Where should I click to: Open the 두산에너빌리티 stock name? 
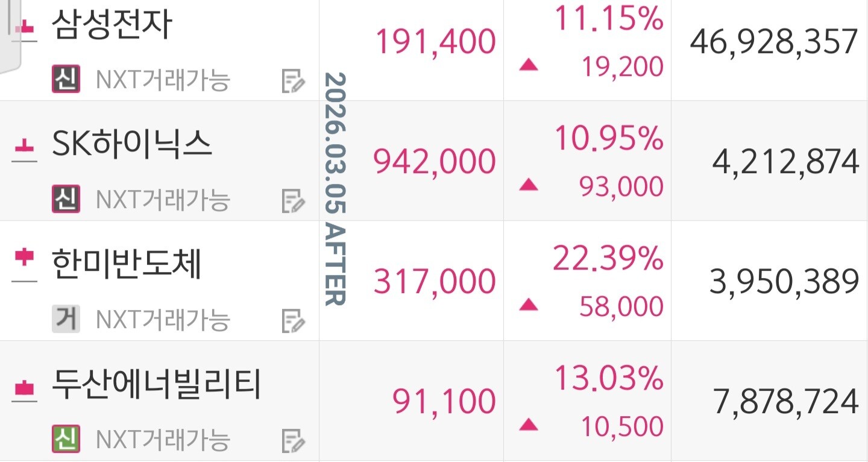(157, 385)
